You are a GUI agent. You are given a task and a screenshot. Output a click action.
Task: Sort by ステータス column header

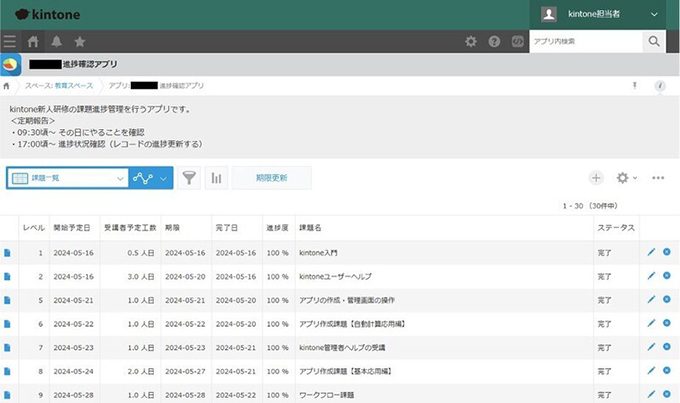point(616,228)
